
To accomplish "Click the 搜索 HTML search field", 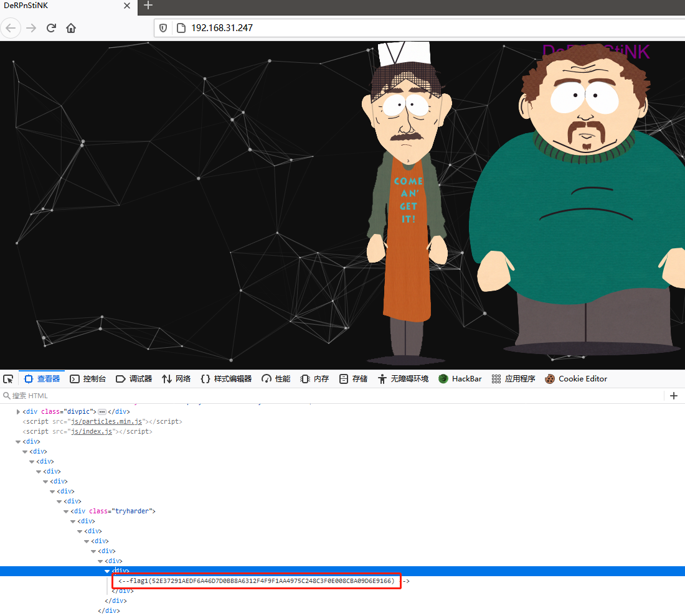I will (332, 396).
